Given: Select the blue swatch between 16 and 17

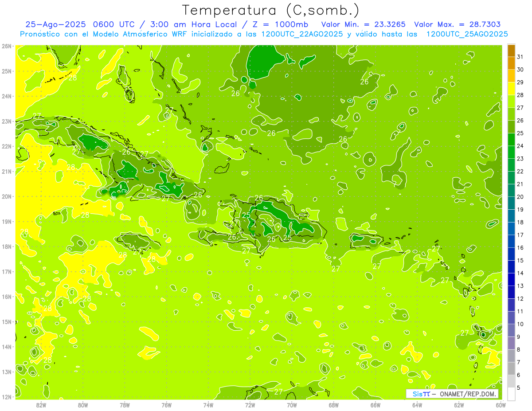Looking at the screenshot, I should (x=511, y=241).
